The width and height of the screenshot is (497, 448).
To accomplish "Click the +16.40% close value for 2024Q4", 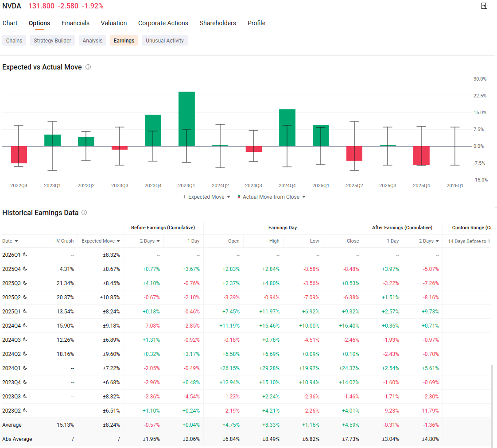I will tap(349, 326).
